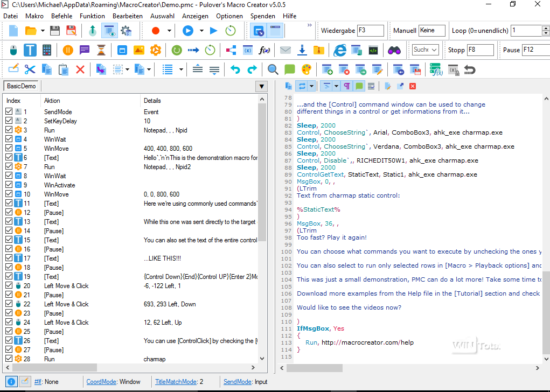Open the hourglass wait command
This screenshot has width=550, height=392.
click(x=101, y=50)
